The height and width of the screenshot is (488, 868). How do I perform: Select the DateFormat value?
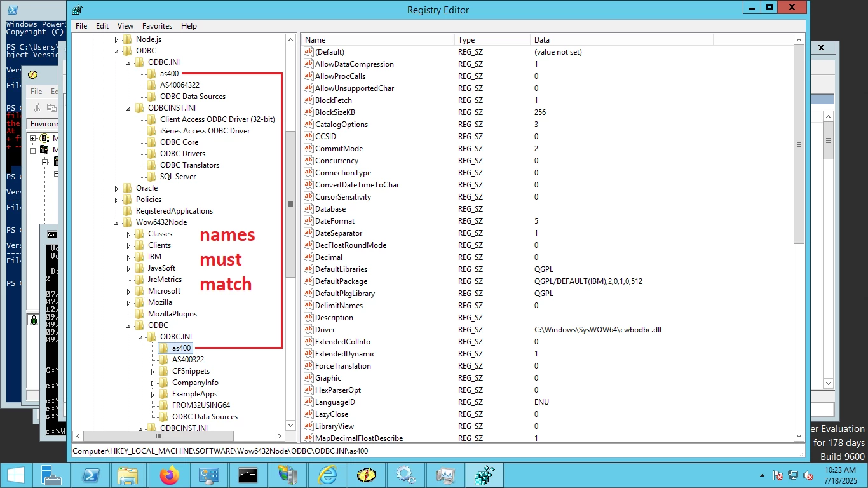pyautogui.click(x=335, y=221)
